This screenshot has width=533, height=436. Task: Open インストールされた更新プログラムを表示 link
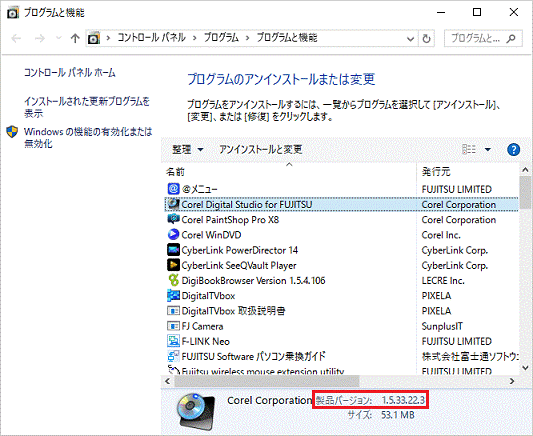tap(87, 107)
